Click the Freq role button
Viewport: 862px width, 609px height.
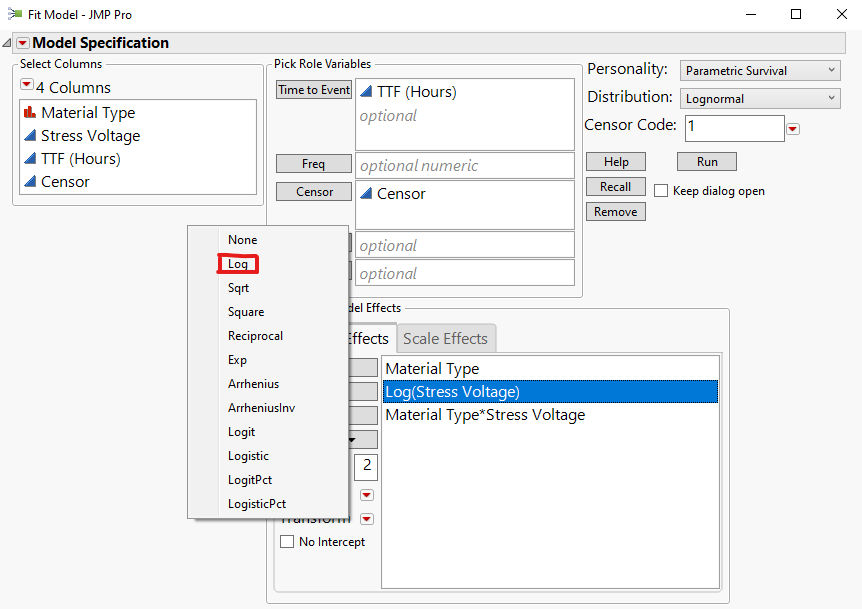(x=314, y=164)
